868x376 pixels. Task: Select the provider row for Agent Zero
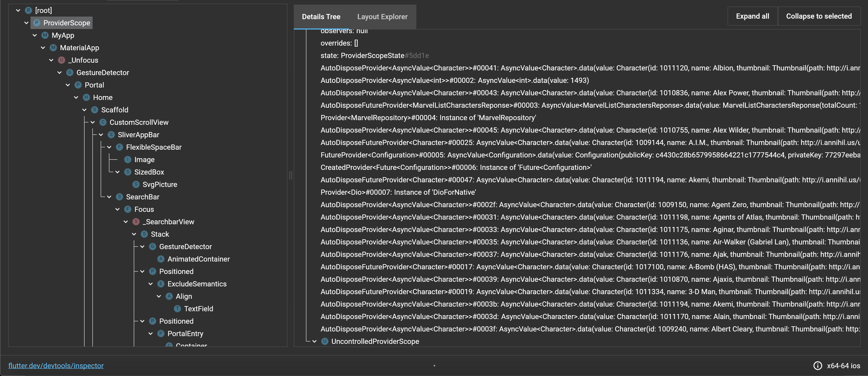coord(590,205)
